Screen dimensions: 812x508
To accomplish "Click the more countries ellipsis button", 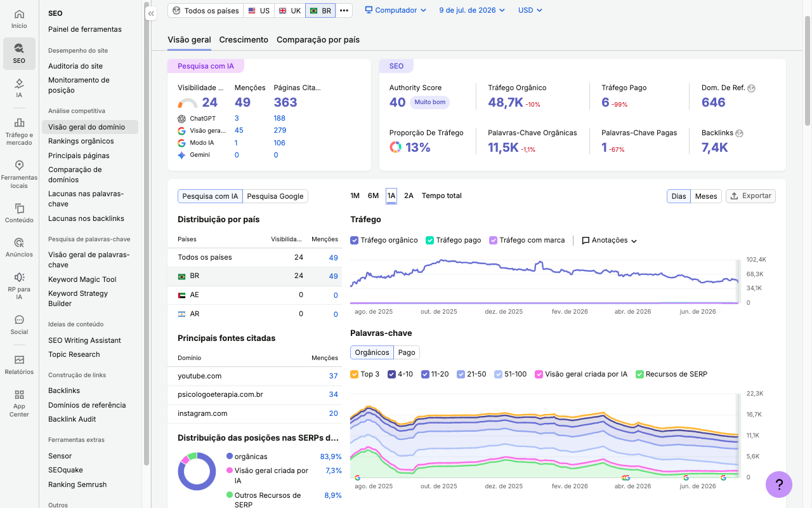I will [x=344, y=11].
